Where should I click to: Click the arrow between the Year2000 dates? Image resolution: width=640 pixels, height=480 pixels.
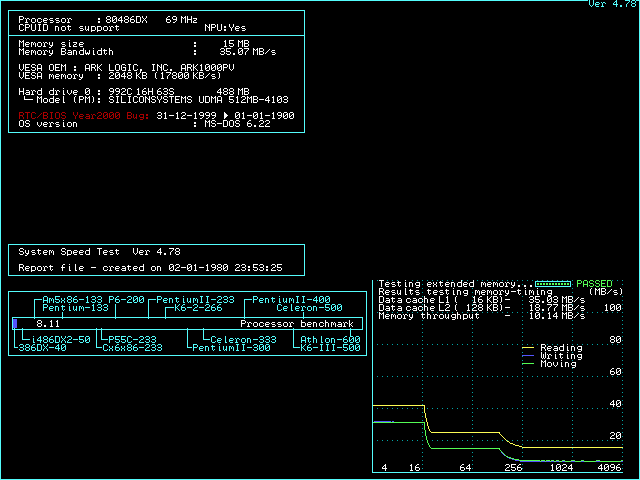(x=226, y=116)
